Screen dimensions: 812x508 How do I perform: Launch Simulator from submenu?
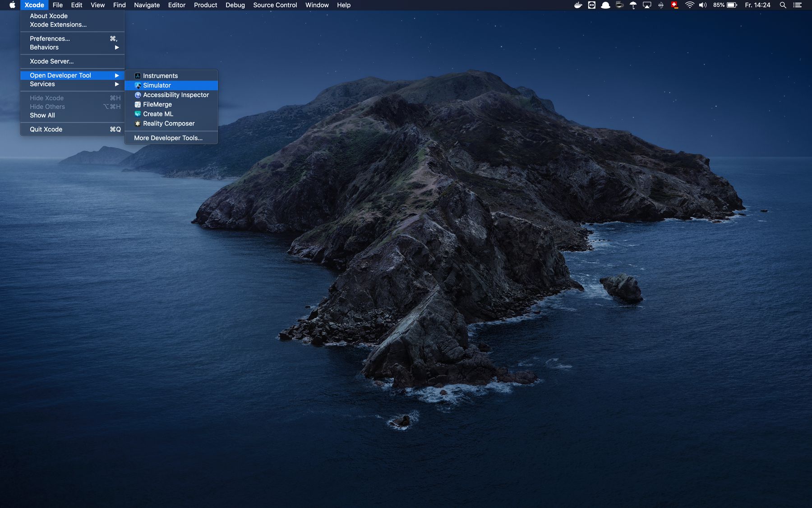click(x=171, y=85)
